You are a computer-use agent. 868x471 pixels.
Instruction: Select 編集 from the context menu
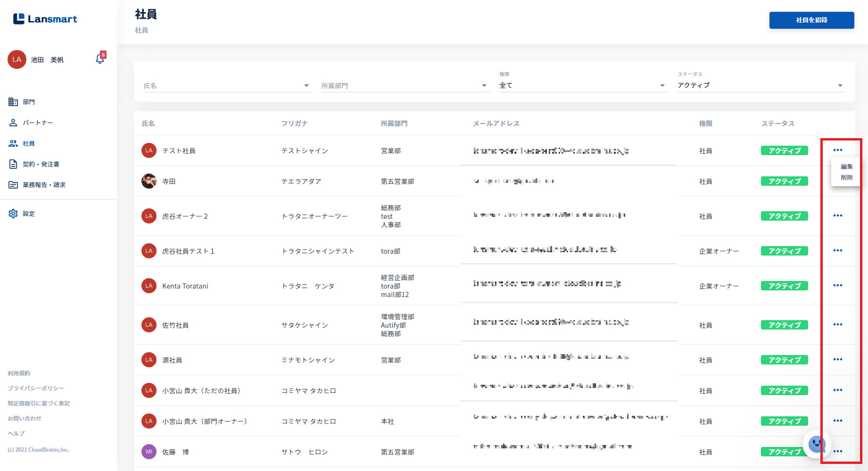(846, 166)
